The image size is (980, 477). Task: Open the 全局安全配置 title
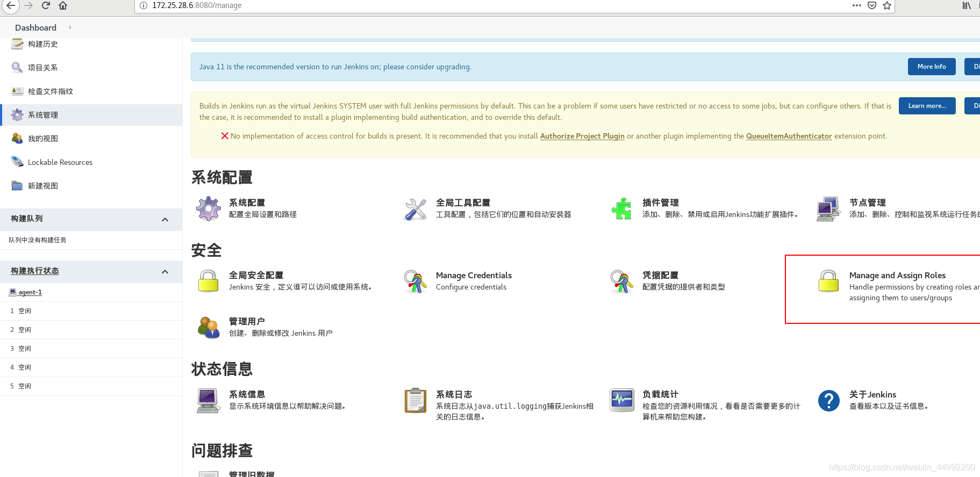[x=256, y=275]
